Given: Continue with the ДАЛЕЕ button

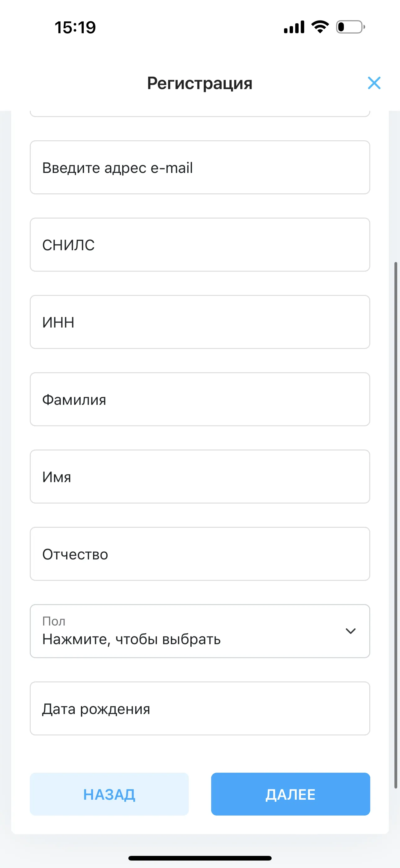Looking at the screenshot, I should [x=291, y=794].
